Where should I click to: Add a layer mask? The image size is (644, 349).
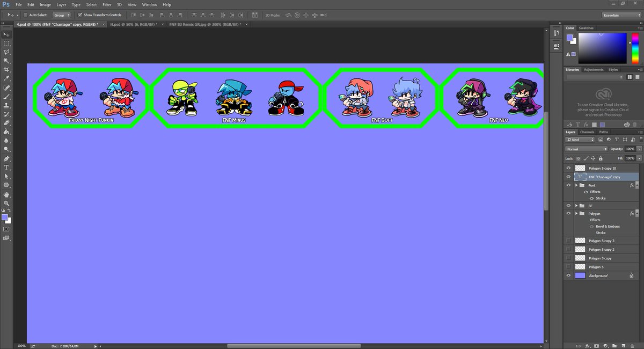(x=597, y=345)
